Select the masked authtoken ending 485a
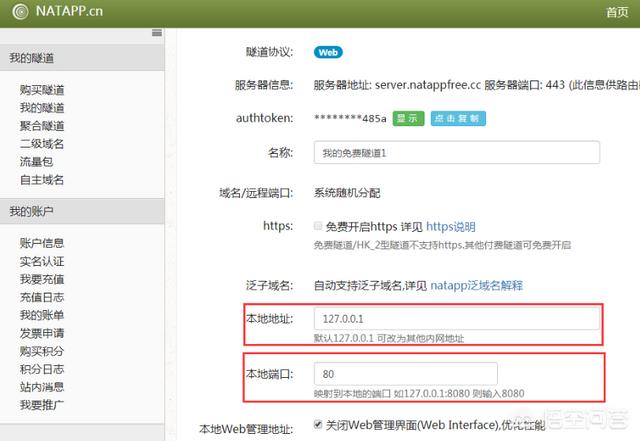This screenshot has height=441, width=640. click(350, 118)
